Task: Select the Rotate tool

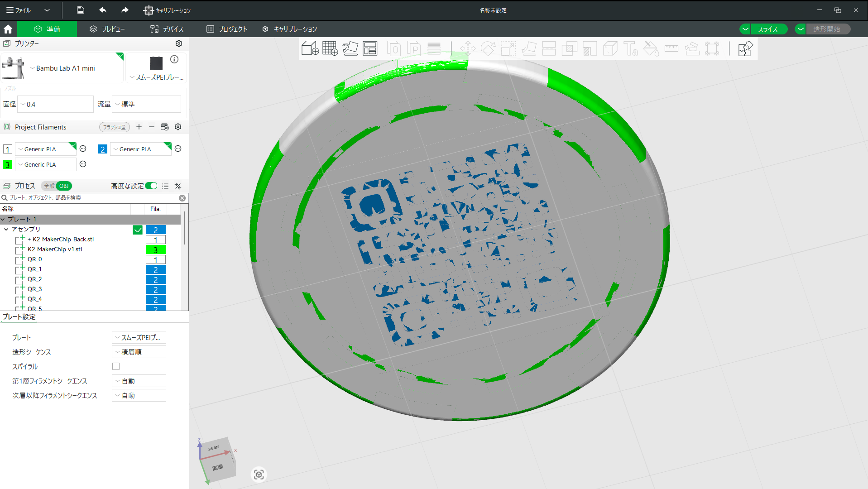Action: click(488, 48)
